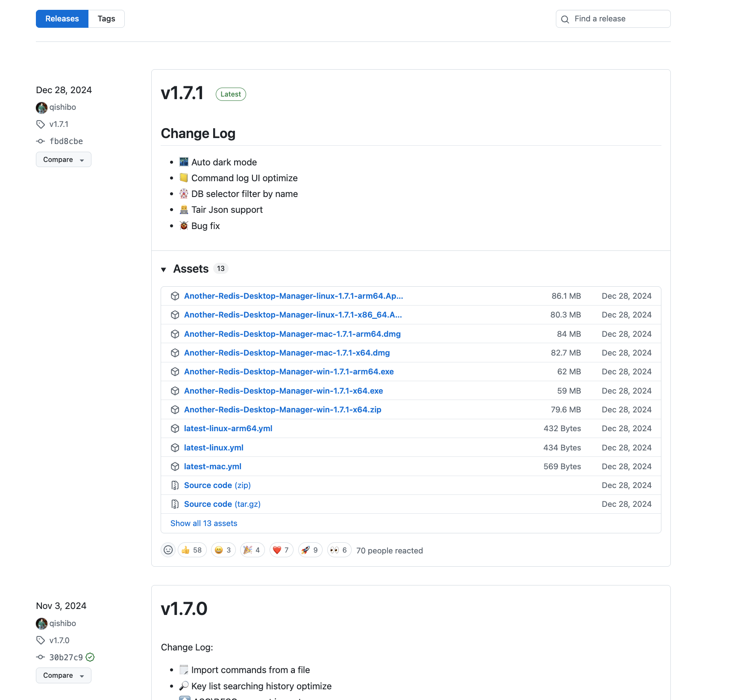Open the v1.7.1 release title
This screenshot has width=746, height=700.
coord(182,93)
